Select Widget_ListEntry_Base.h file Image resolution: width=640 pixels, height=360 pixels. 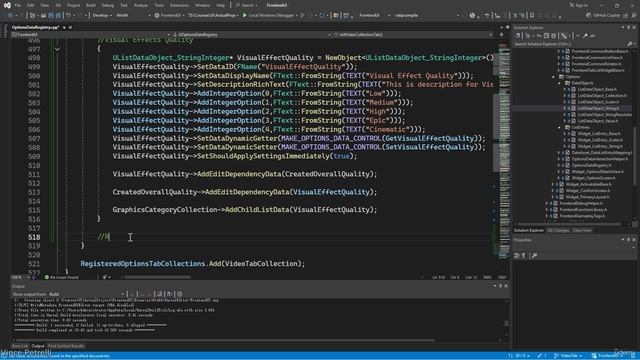tap(599, 133)
